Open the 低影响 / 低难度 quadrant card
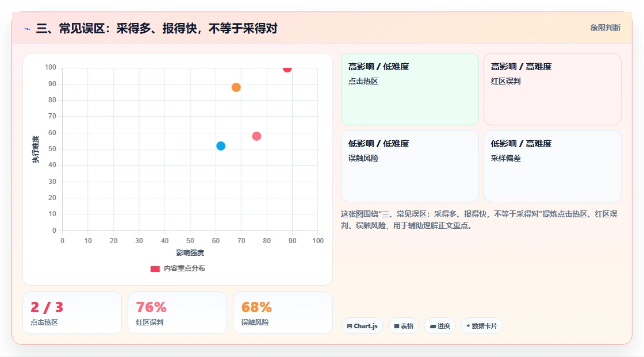Viewport: 644px width, 357px height. click(410, 166)
